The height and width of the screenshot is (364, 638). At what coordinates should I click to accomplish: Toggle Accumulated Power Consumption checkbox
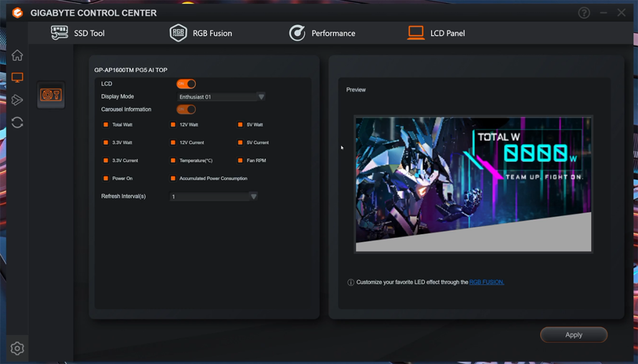click(173, 179)
